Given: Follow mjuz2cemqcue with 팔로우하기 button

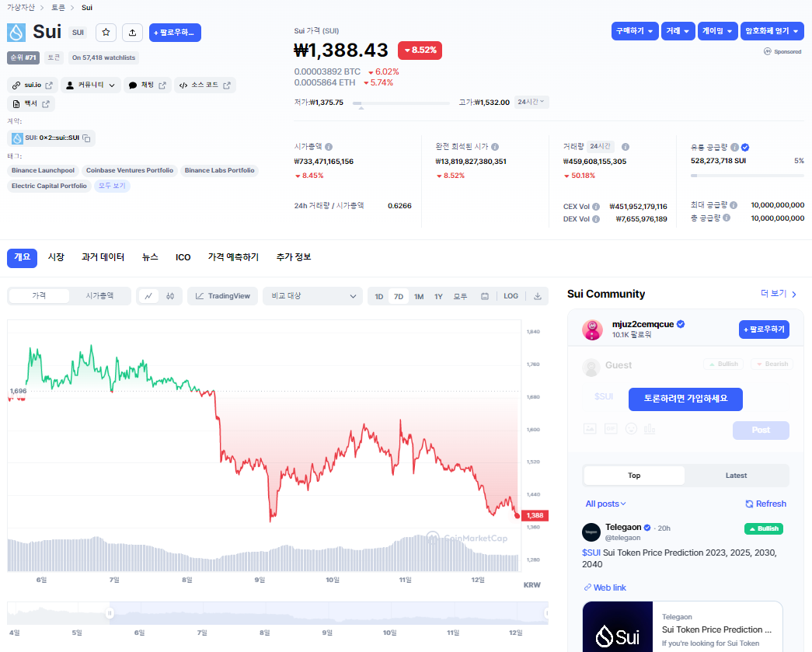Looking at the screenshot, I should click(764, 329).
